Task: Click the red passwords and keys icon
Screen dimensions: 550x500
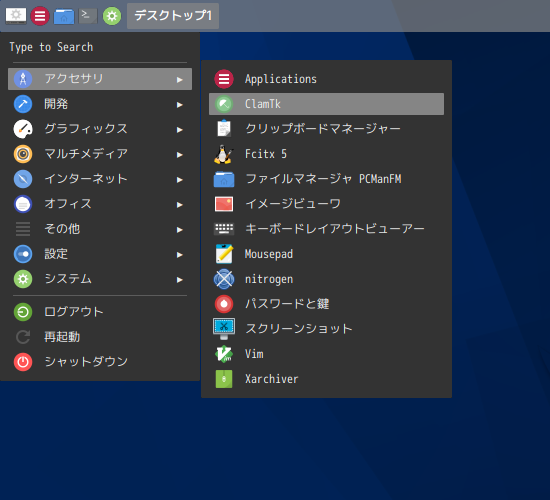Action: click(x=224, y=304)
